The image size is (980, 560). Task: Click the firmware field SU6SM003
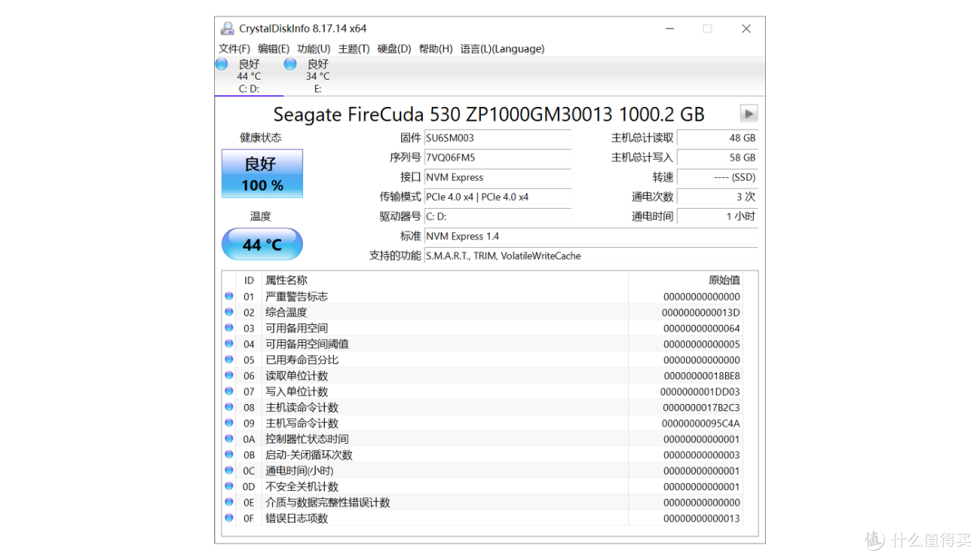click(497, 138)
